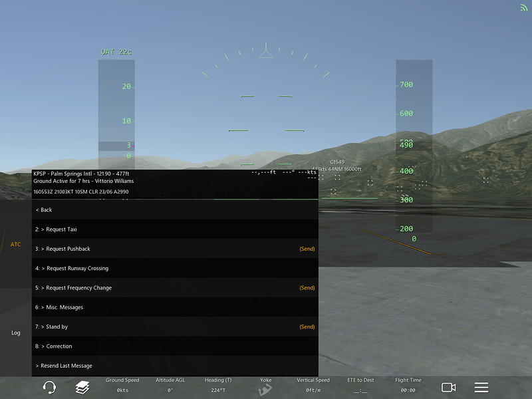
Task: Click (Send) beside Stand by
Action: (307, 327)
